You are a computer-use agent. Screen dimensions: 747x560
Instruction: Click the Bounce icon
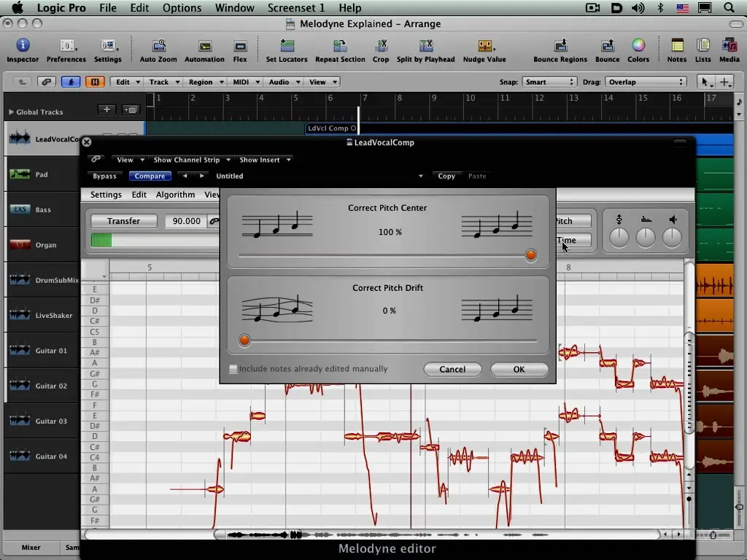point(608,45)
